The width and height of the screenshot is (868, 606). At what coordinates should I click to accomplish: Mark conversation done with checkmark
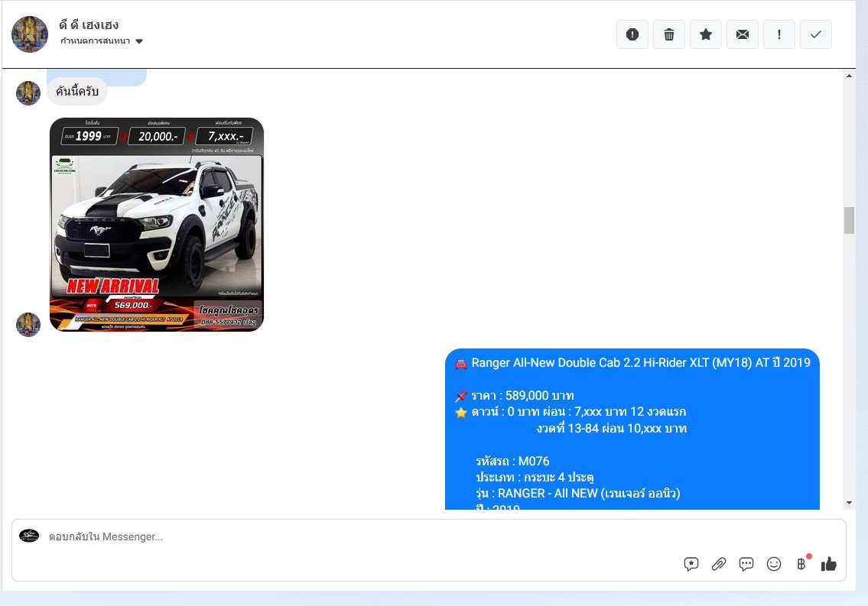coord(815,34)
